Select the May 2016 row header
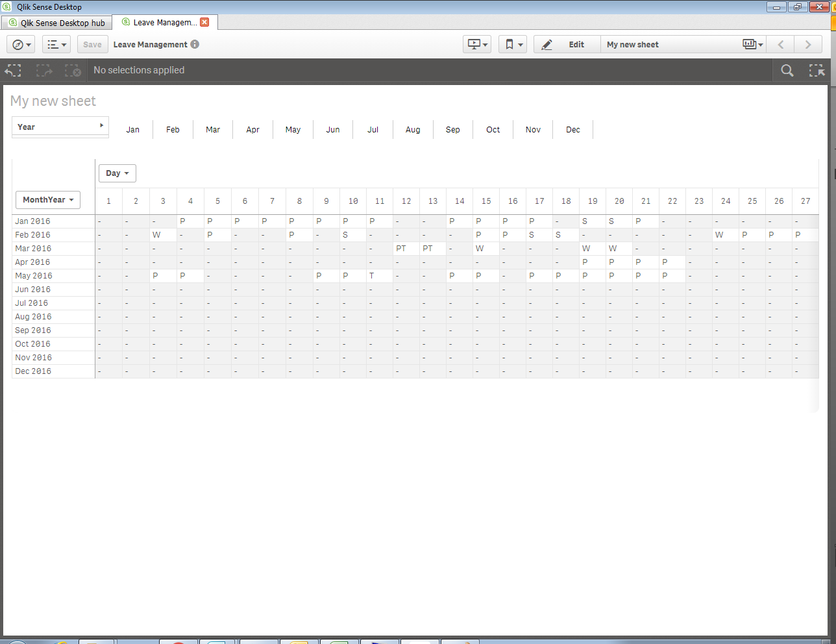The width and height of the screenshot is (836, 644). tap(53, 276)
